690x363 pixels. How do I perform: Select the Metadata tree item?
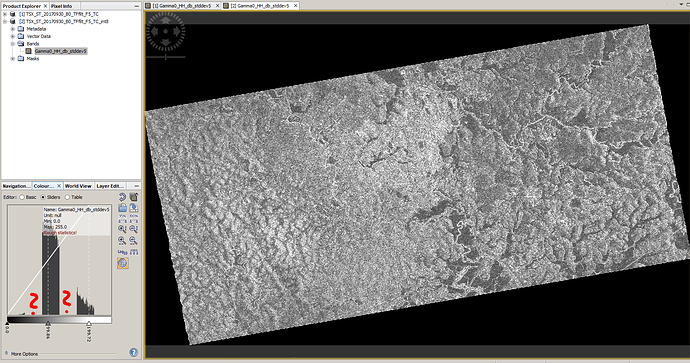pos(36,29)
